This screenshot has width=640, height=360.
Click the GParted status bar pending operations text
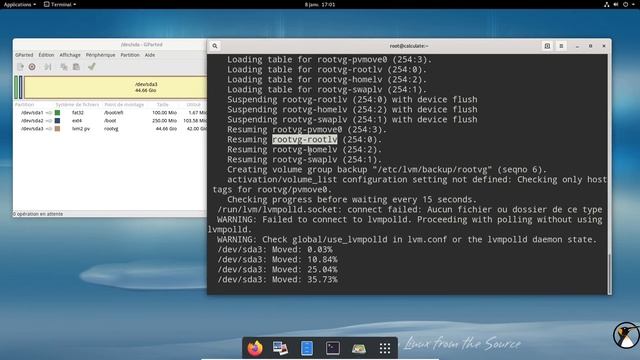tap(38, 214)
